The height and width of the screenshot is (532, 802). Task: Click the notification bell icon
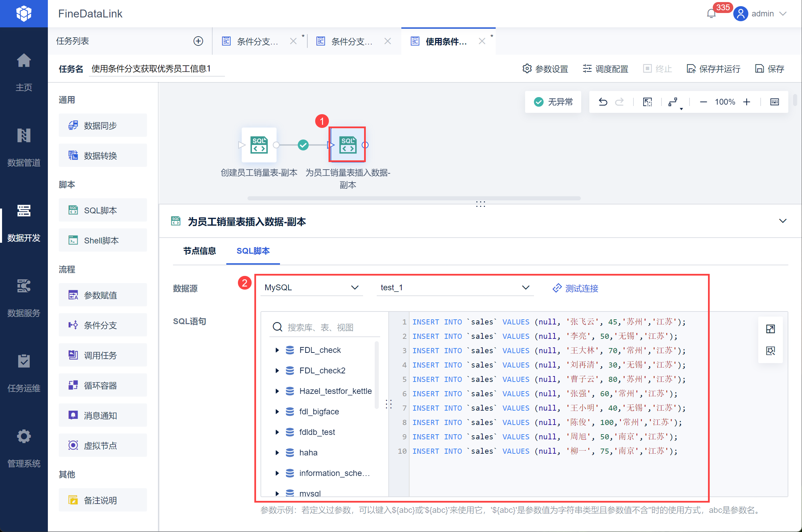[711, 14]
